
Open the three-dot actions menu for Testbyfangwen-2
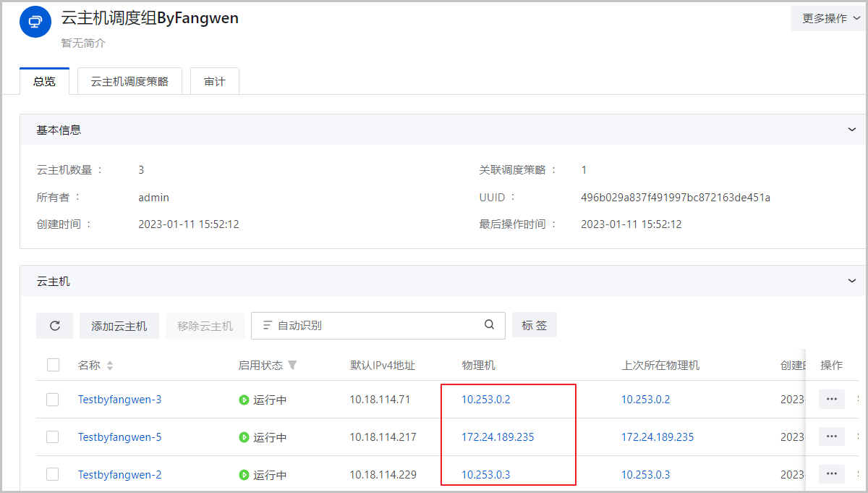click(831, 474)
